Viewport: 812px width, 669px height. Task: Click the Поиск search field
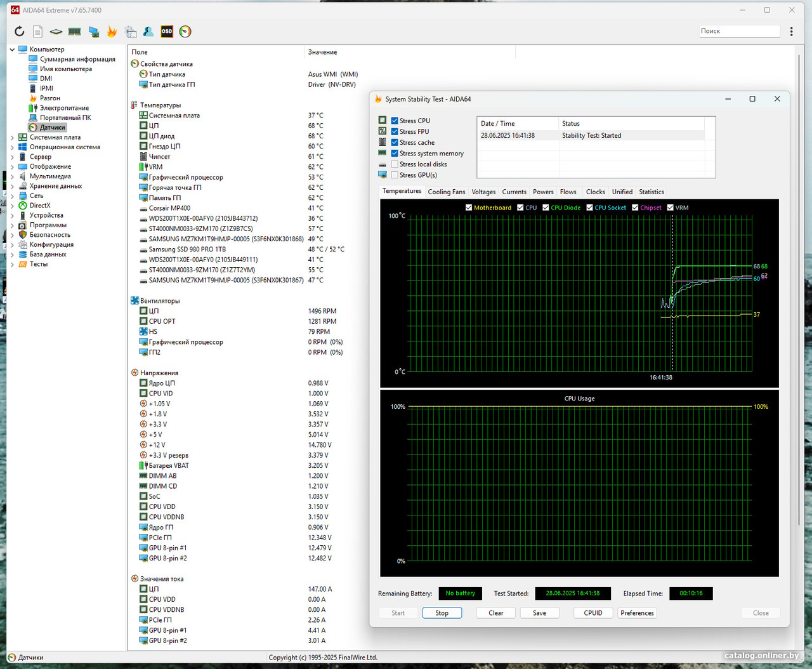point(738,31)
